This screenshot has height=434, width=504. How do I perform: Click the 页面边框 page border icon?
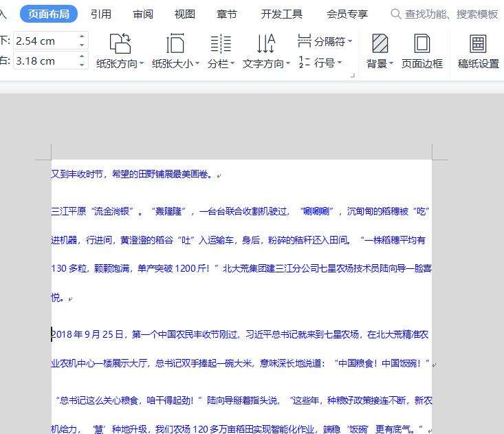(422, 43)
